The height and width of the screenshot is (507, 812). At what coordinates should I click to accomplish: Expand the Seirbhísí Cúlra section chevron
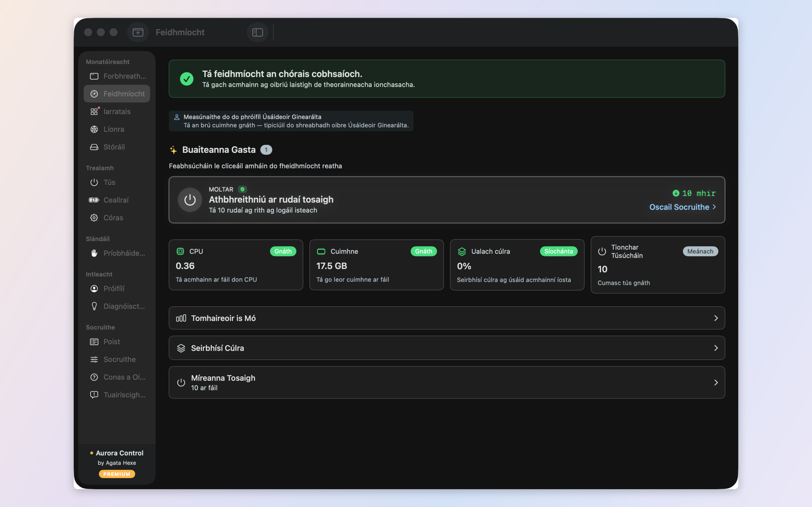pos(716,348)
